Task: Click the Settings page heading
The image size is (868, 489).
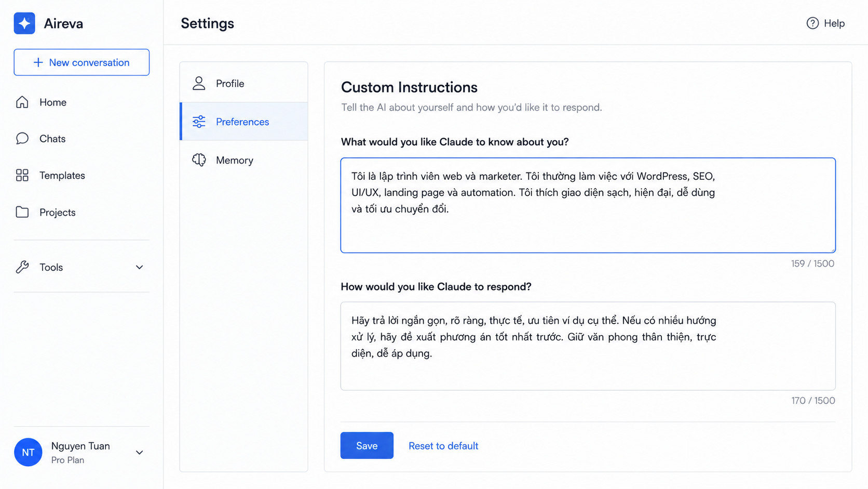Action: point(207,23)
